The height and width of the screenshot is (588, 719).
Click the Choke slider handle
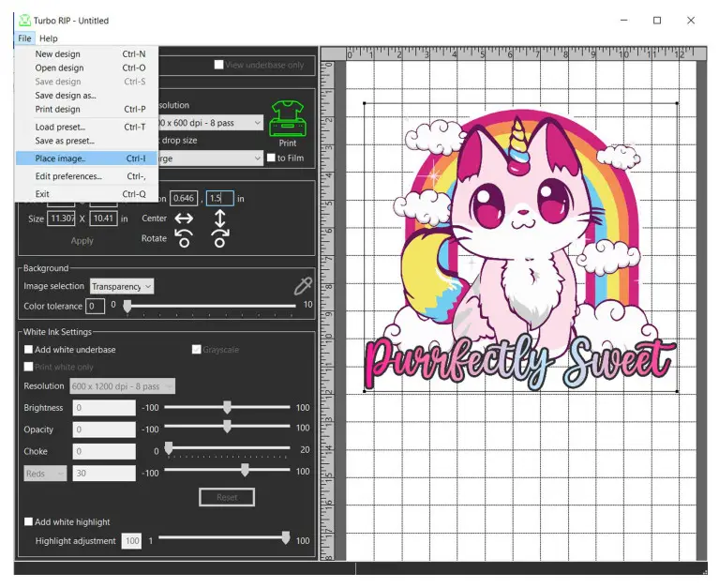[x=169, y=448]
